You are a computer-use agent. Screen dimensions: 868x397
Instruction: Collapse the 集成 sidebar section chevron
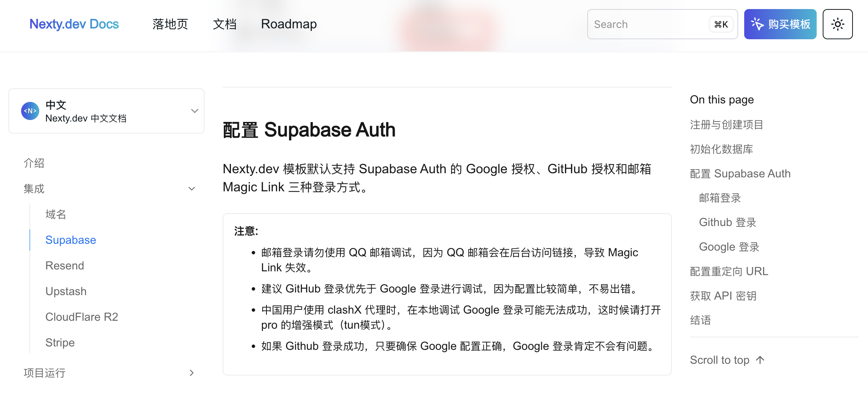tap(192, 189)
